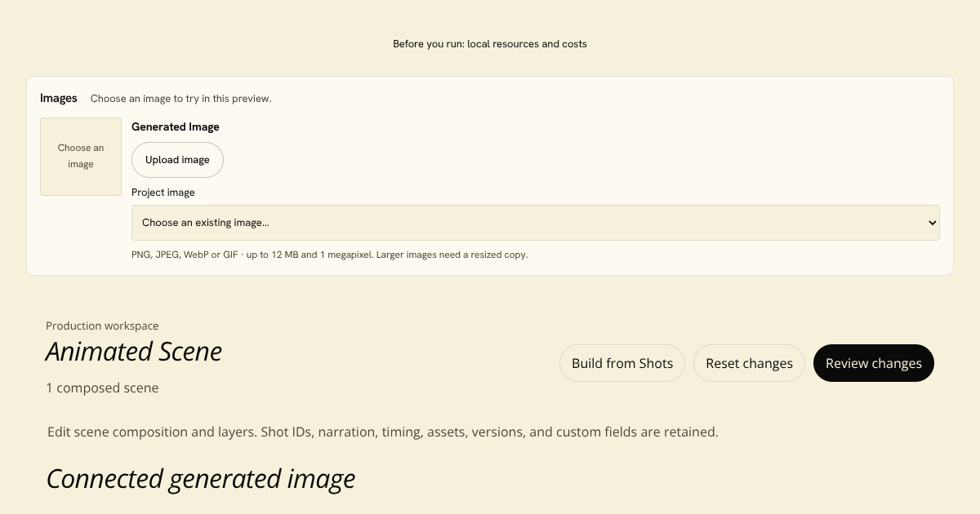Click the 1 composed scene count text

(x=102, y=388)
